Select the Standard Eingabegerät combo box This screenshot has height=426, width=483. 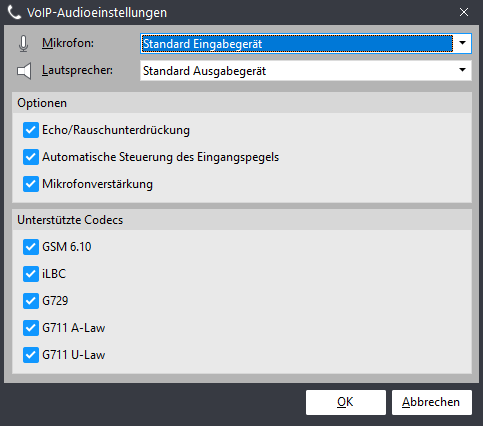point(306,43)
